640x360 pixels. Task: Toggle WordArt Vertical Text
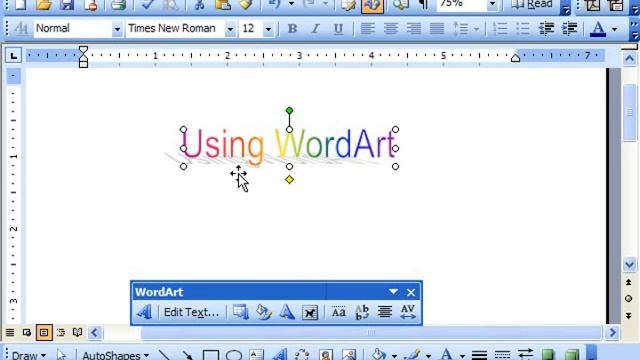362,312
